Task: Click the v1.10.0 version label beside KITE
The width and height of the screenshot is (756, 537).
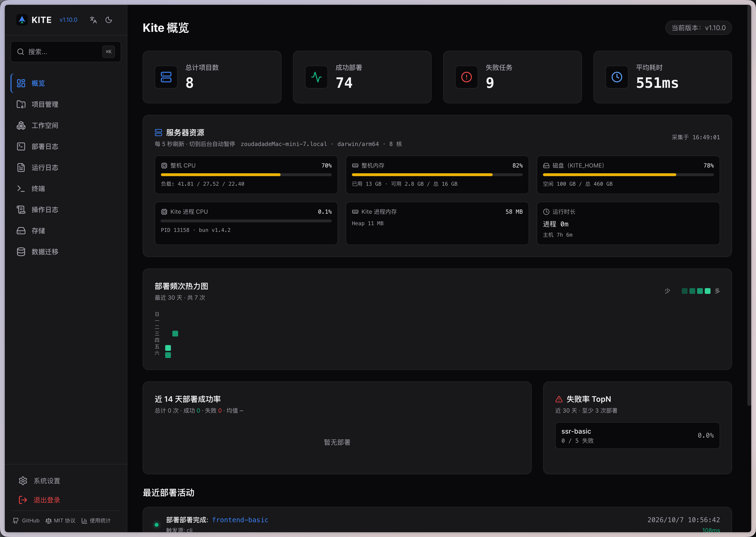Action: click(x=68, y=20)
